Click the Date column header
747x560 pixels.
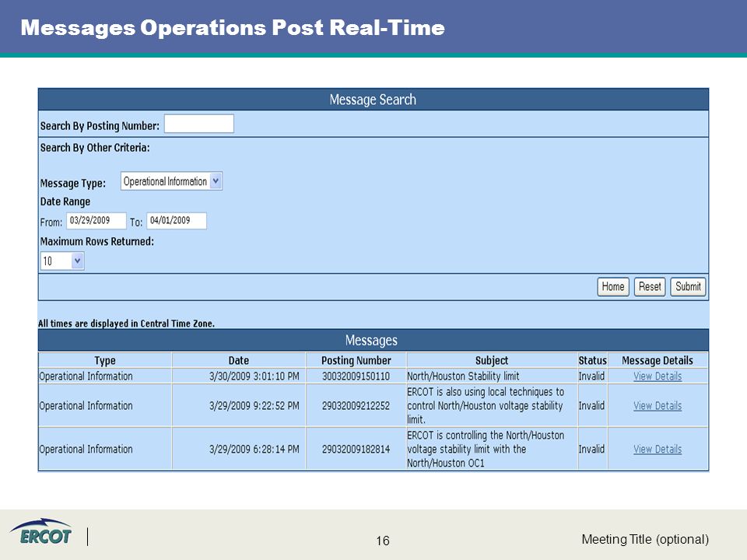point(239,360)
